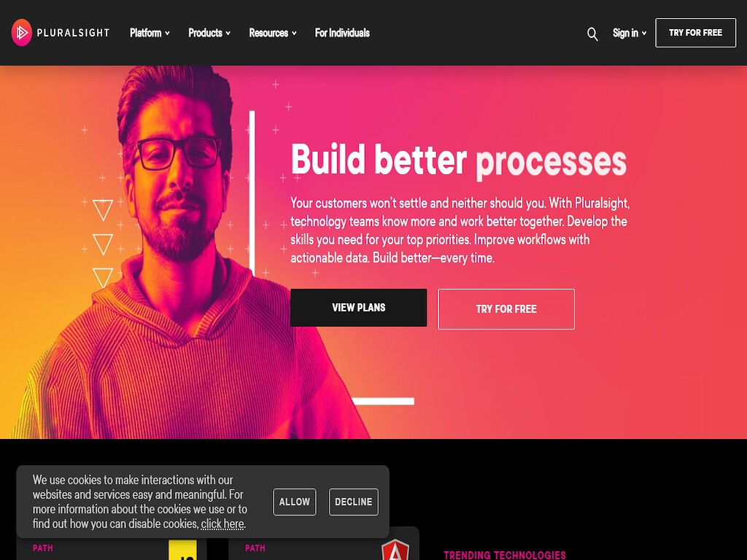Click the TRENDING TECHNOLOGIES heading
Image resolution: width=747 pixels, height=560 pixels.
pos(505,555)
